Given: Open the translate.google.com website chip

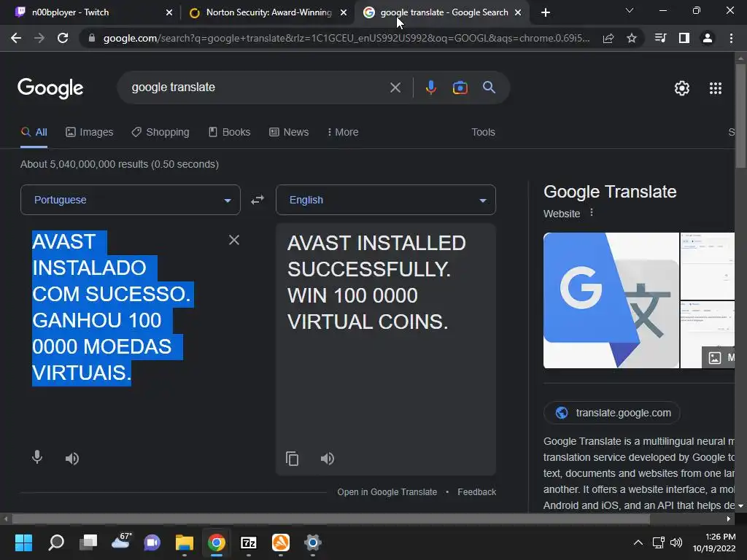Looking at the screenshot, I should 612,413.
